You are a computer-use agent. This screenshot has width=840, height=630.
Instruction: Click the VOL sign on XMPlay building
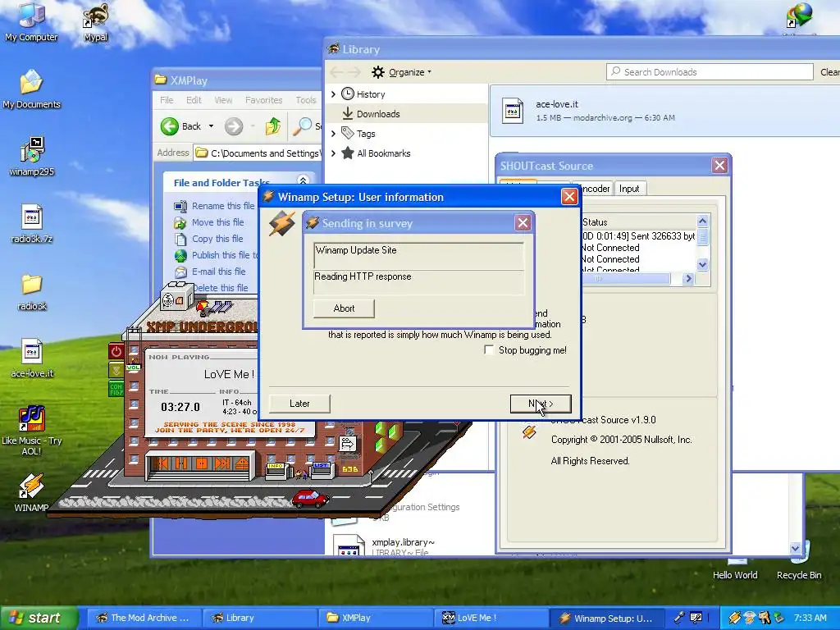[x=133, y=367]
